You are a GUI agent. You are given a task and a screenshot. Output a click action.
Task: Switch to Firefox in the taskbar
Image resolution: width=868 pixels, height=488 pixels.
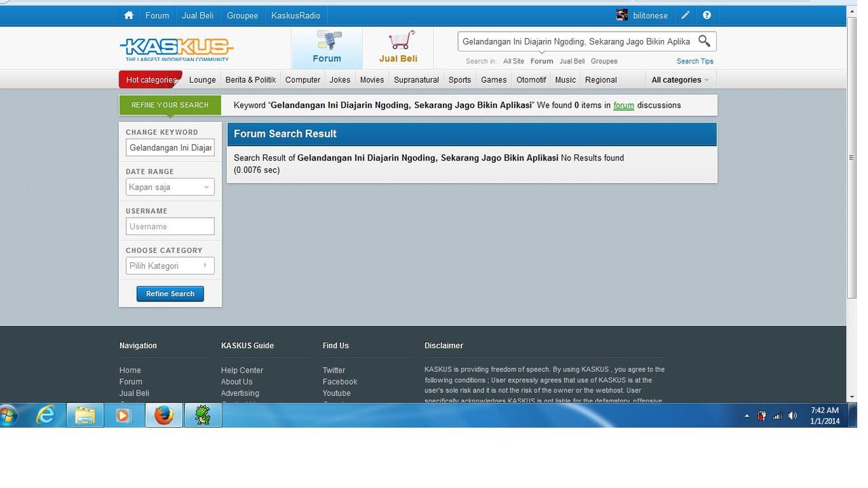pos(163,415)
